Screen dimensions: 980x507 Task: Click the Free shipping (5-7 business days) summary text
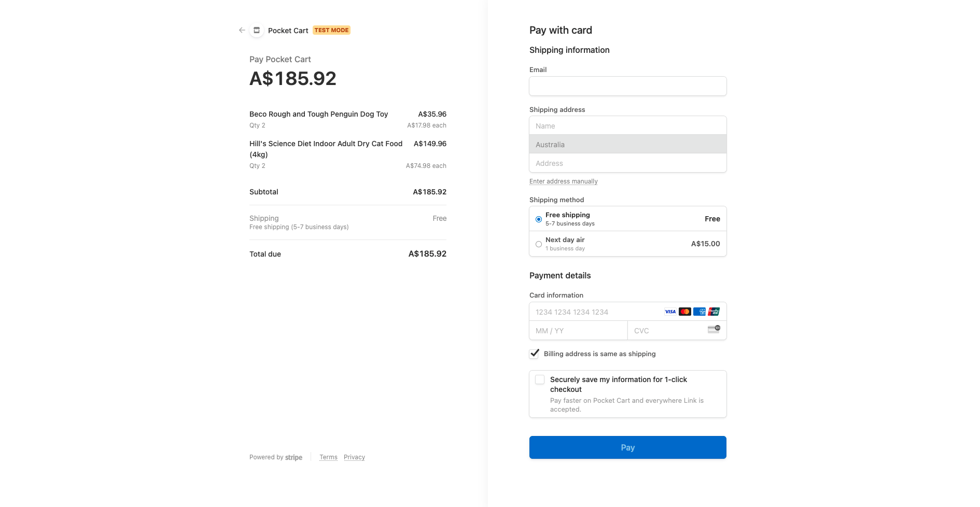tap(299, 227)
